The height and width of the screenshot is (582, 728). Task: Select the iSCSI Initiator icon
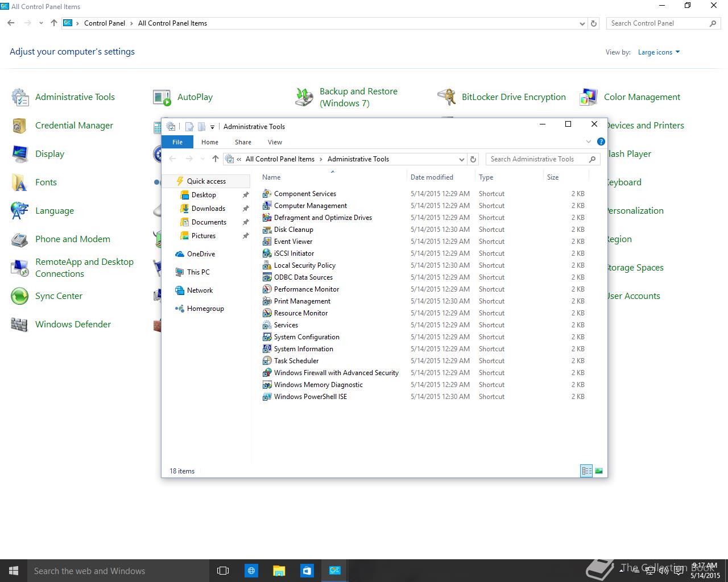pos(267,253)
